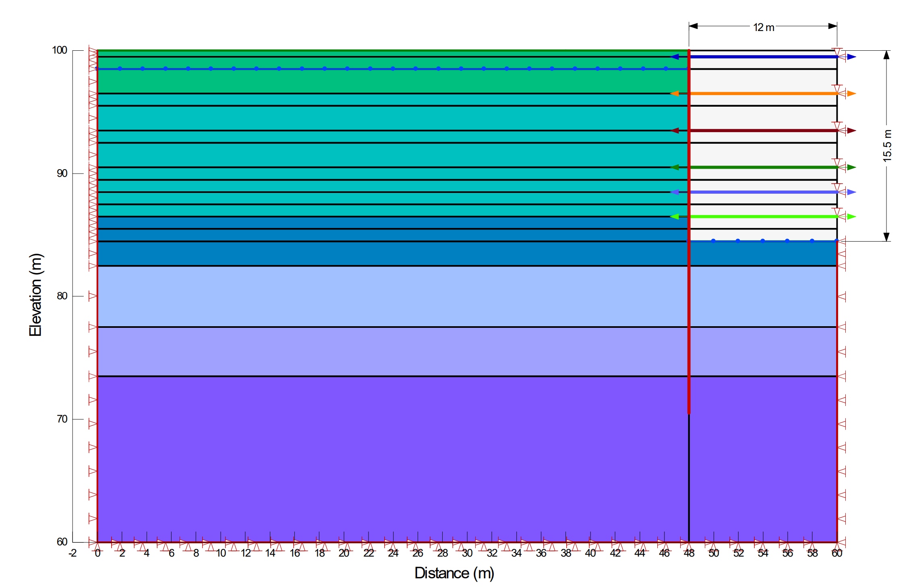The height and width of the screenshot is (588, 909).
Task: Toggle the blue water table marker line
Action: tap(322, 68)
